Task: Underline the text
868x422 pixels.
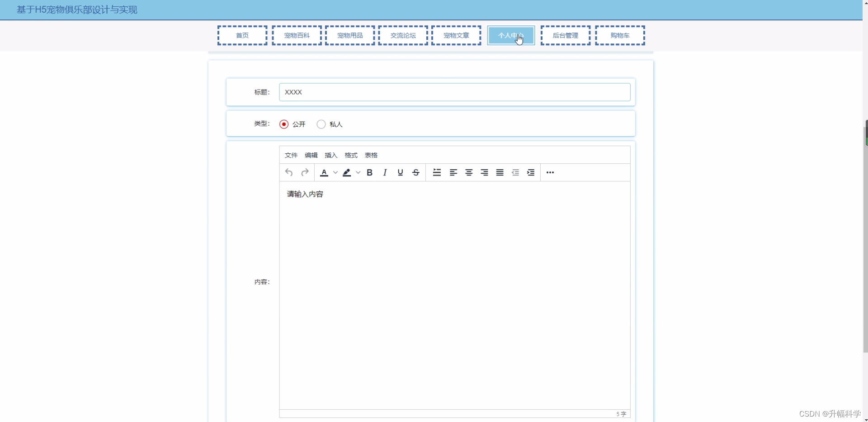Action: pyautogui.click(x=400, y=172)
